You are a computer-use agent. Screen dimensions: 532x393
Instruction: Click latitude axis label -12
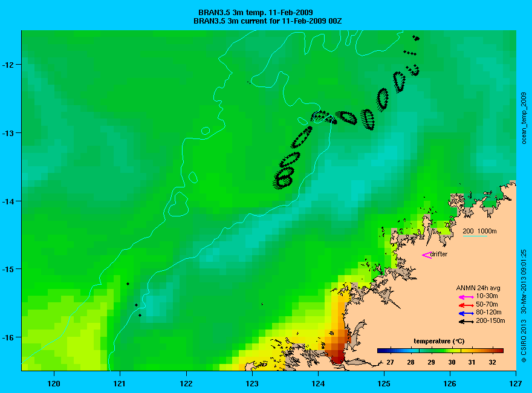[x=7, y=65]
